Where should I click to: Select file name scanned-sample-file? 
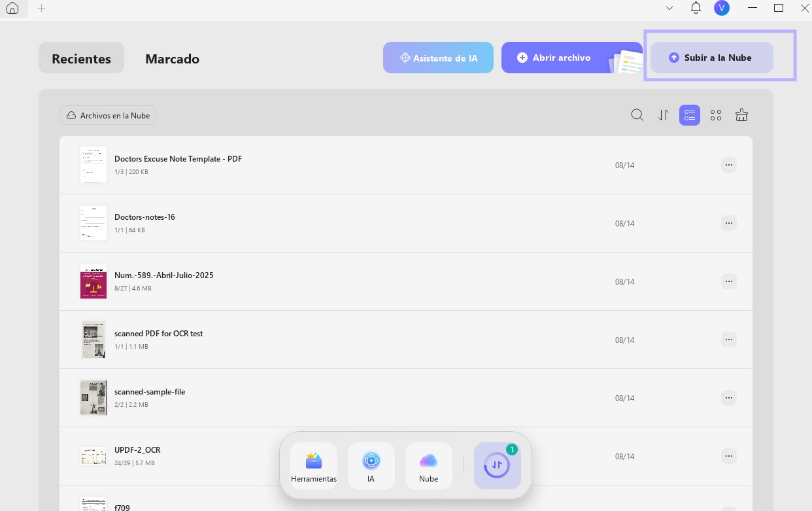(150, 392)
